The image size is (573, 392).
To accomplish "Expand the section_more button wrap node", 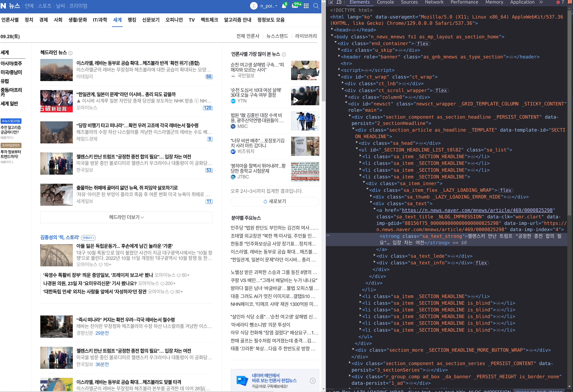I will coord(353,350).
